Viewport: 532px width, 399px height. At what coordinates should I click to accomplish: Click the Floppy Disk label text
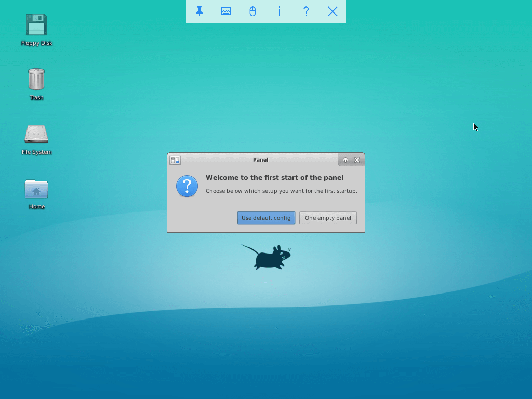[37, 43]
